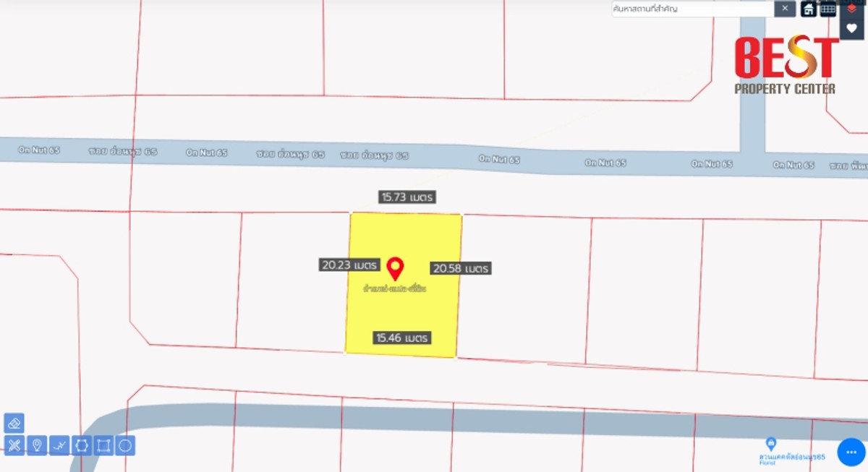
Task: Open the blue more options button
Action: (x=851, y=452)
